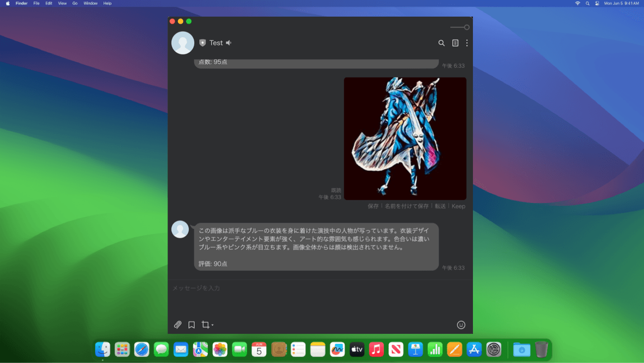644x363 pixels.
Task: Adjust the window opacity slider
Action: coord(460,27)
